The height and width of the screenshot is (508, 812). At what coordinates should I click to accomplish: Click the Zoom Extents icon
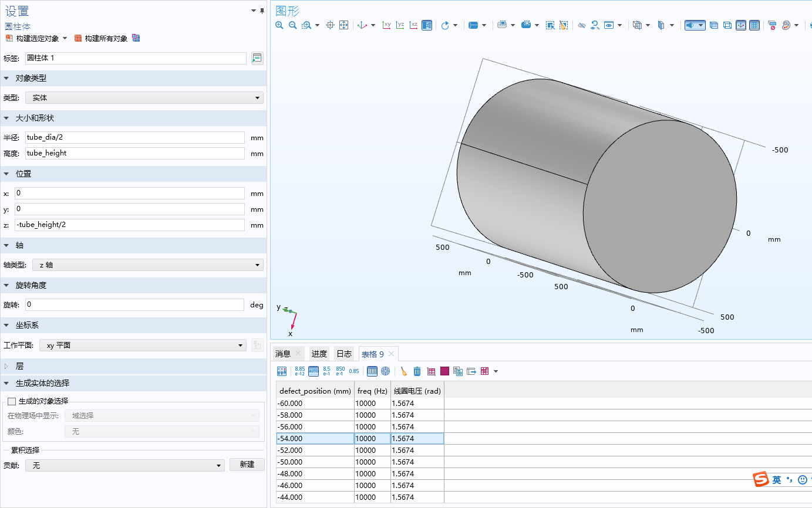coord(344,25)
